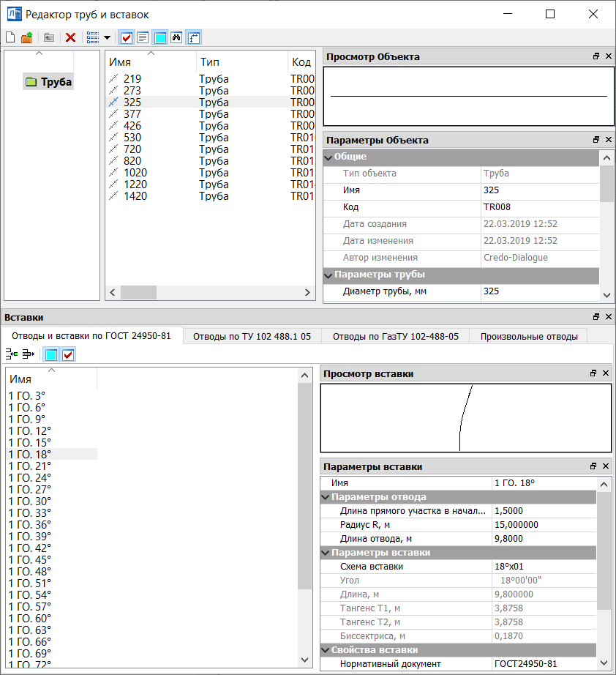Click the pipe icon beside row 720
Screen dimensions: 616x675
pyautogui.click(x=113, y=149)
